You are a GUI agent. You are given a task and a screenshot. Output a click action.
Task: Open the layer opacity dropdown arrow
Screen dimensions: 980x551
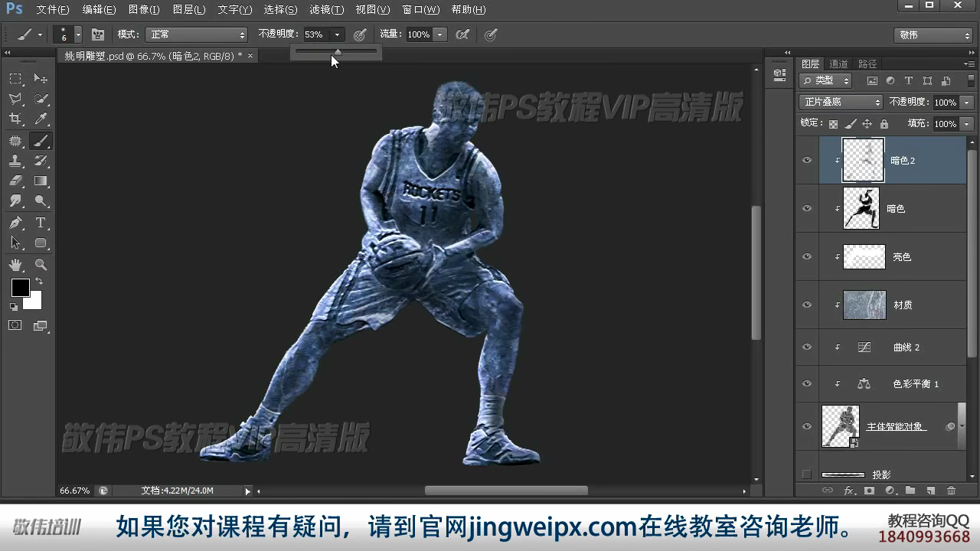(967, 102)
